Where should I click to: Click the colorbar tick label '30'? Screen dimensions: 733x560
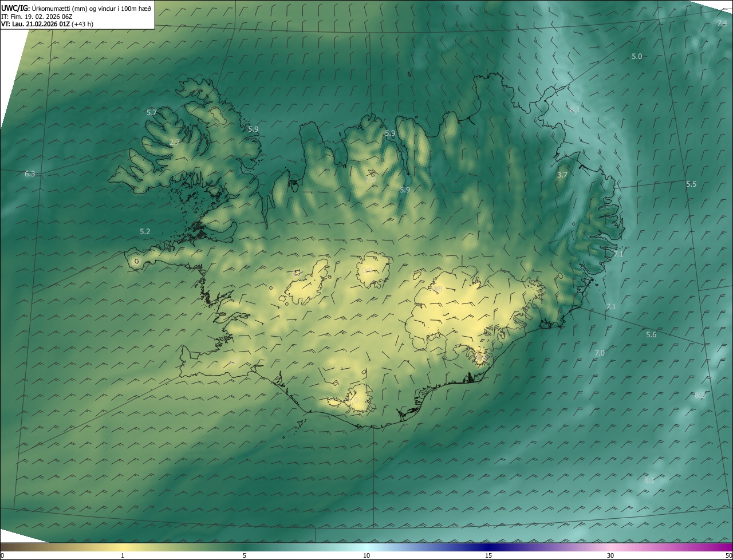click(x=610, y=555)
